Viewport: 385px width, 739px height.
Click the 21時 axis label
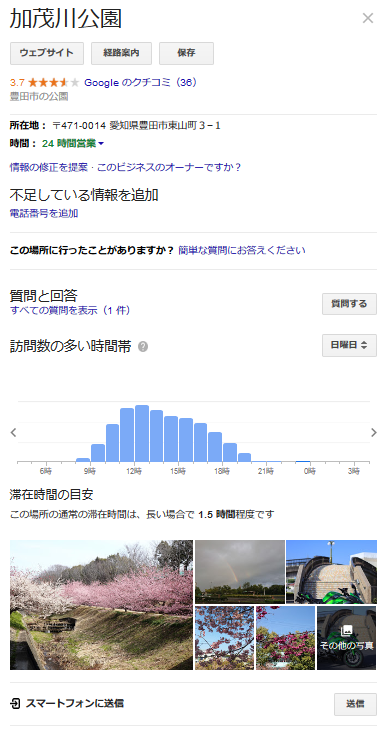(266, 471)
